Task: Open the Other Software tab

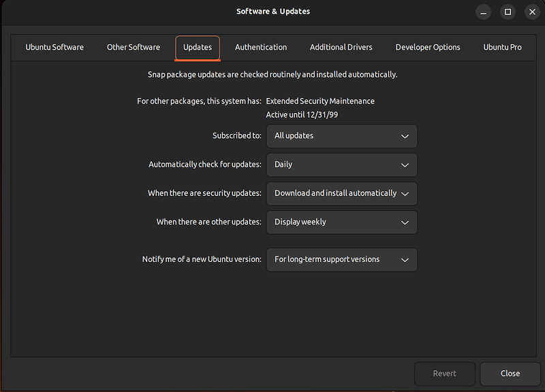Action: (134, 47)
